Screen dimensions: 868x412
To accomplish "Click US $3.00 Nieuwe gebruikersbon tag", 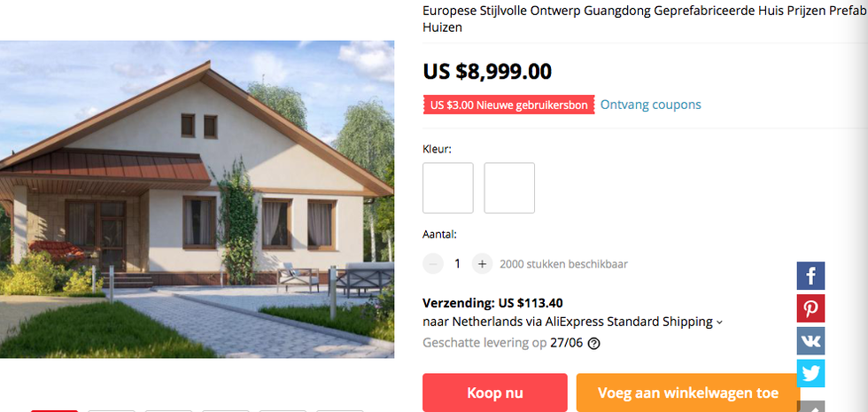I will tap(508, 105).
